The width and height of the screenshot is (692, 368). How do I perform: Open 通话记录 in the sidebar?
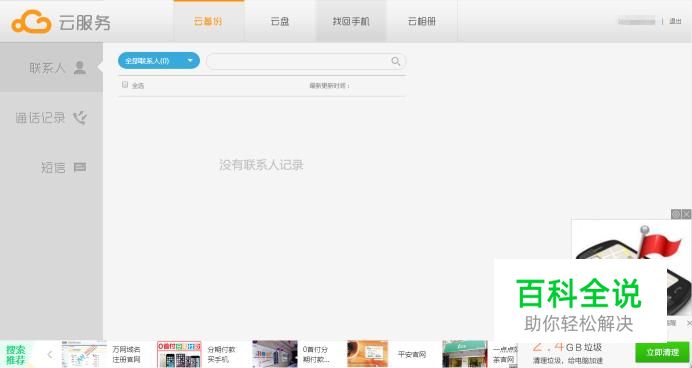(51, 117)
